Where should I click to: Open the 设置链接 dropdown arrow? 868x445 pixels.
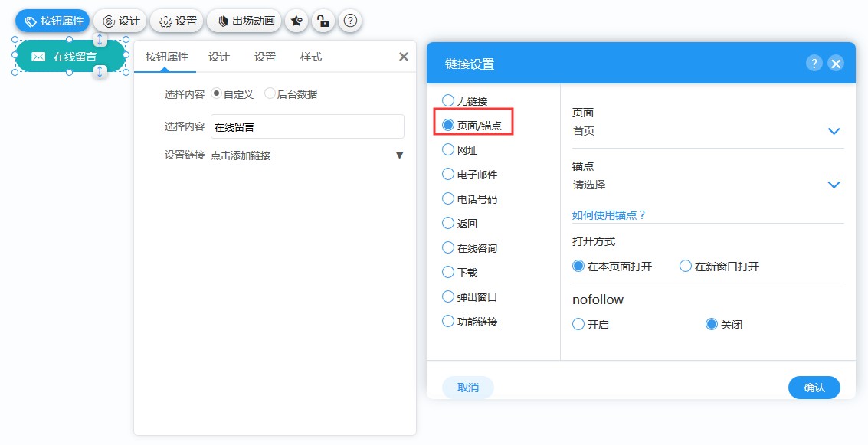click(399, 155)
